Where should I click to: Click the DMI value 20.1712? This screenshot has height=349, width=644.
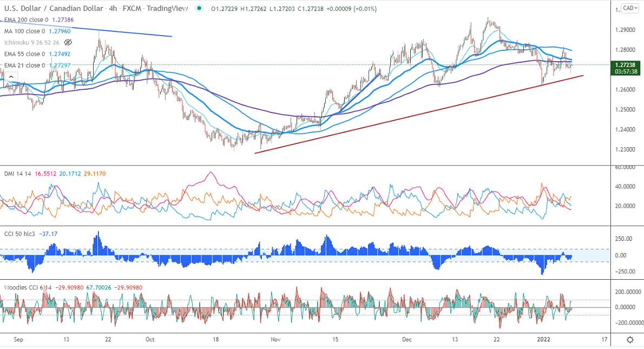pyautogui.click(x=70, y=174)
